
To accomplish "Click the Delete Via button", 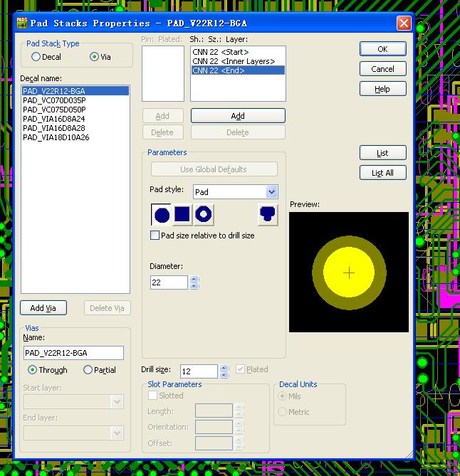I will pyautogui.click(x=107, y=308).
